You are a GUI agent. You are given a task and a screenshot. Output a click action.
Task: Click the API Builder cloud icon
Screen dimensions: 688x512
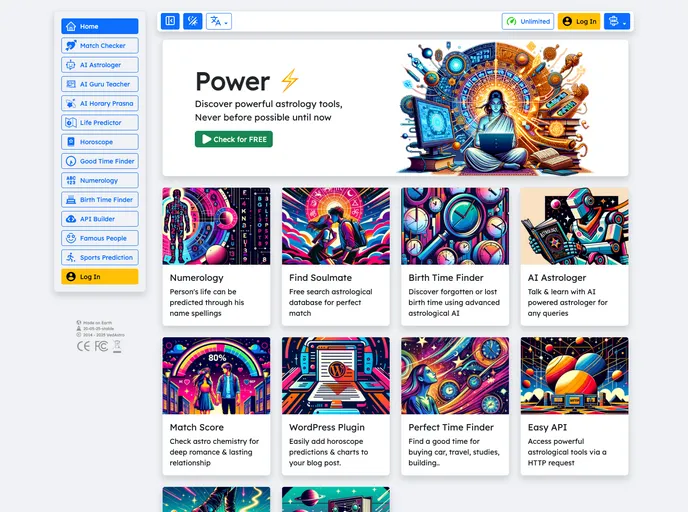coord(71,219)
